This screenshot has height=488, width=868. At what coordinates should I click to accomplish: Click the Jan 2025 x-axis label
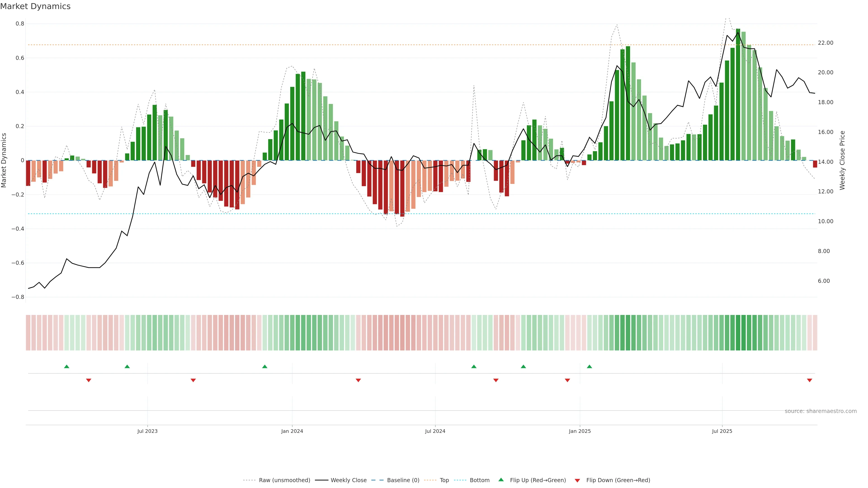(580, 431)
